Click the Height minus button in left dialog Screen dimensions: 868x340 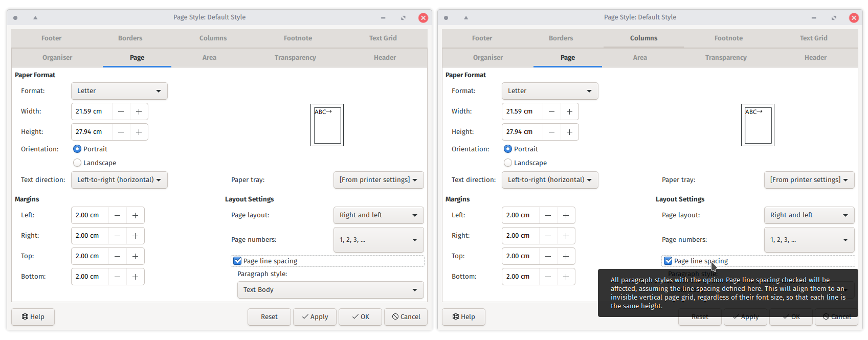(121, 132)
